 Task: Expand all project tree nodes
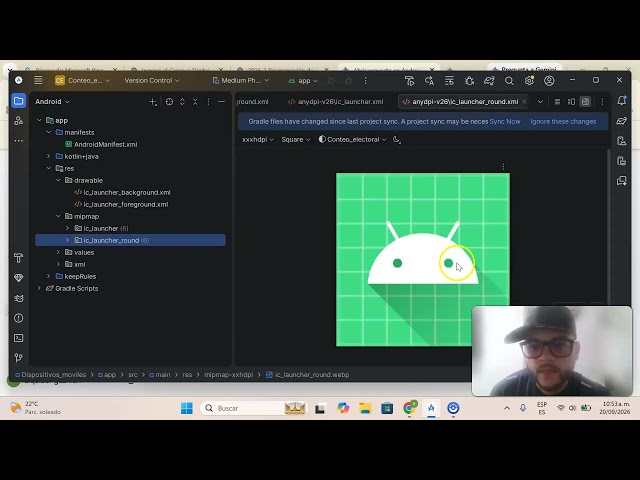pyautogui.click(x=182, y=102)
